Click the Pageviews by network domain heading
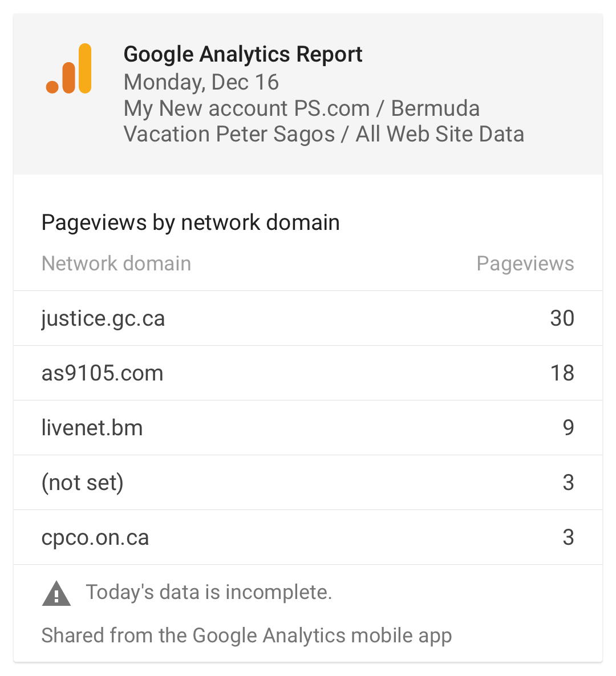 click(191, 223)
